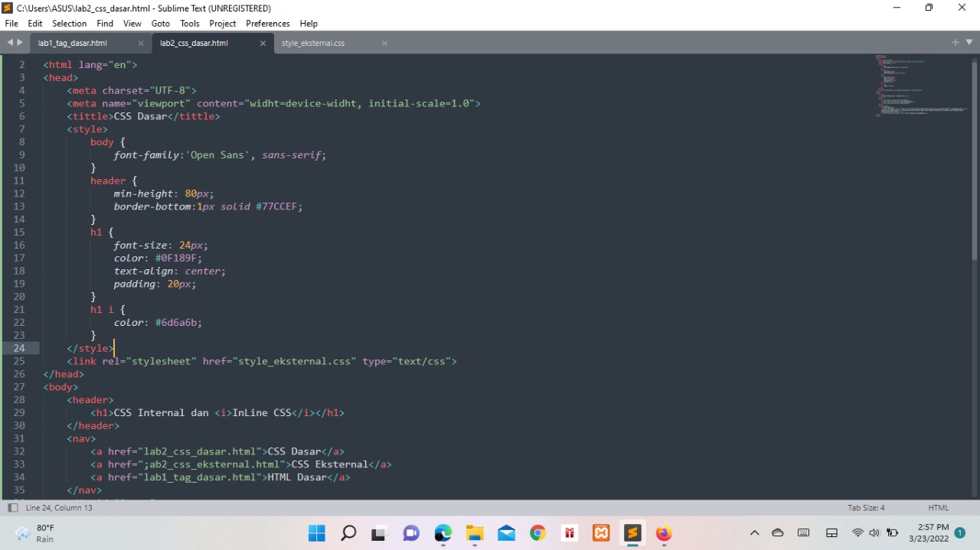980x550 pixels.
Task: Open the Chat app on the taskbar
Action: [411, 533]
